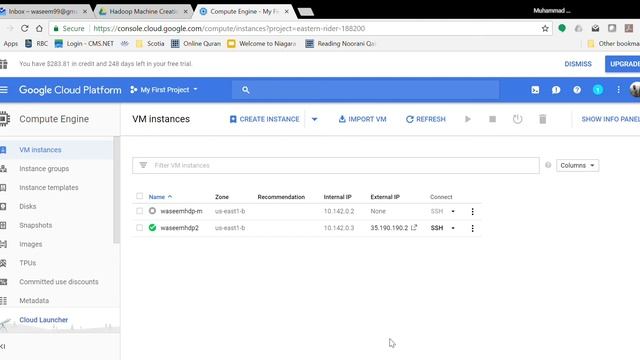
Task: Click the filter funnel icon
Action: 143,165
